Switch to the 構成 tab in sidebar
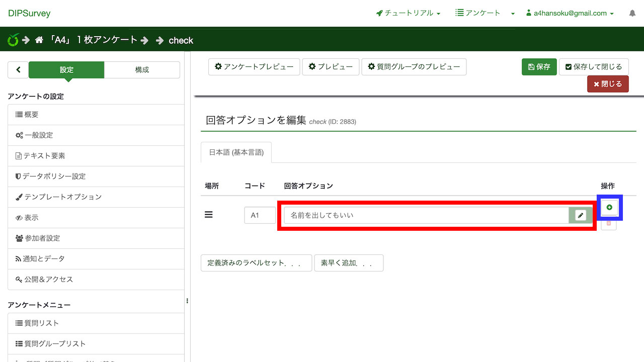The height and width of the screenshot is (362, 644). [x=142, y=70]
